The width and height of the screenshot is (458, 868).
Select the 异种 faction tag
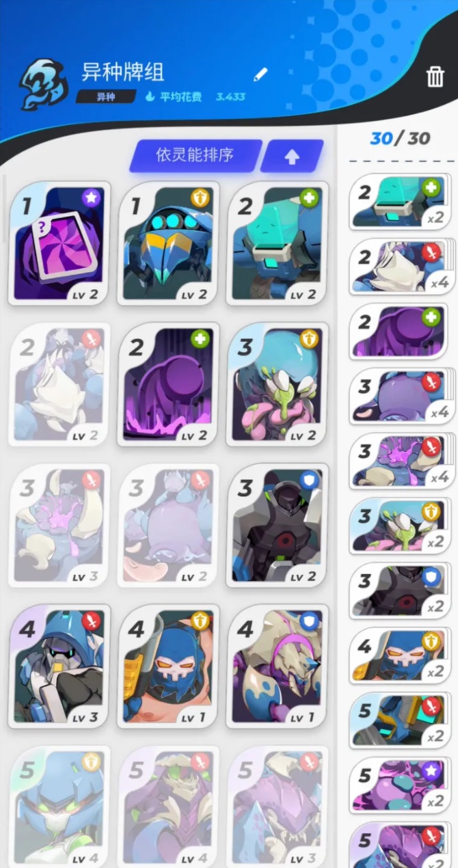(105, 96)
